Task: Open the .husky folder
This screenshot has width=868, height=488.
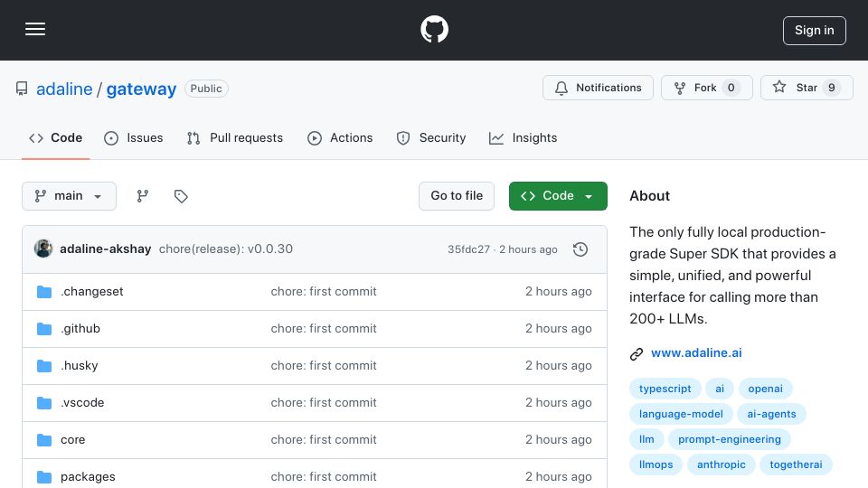Action: (x=80, y=366)
